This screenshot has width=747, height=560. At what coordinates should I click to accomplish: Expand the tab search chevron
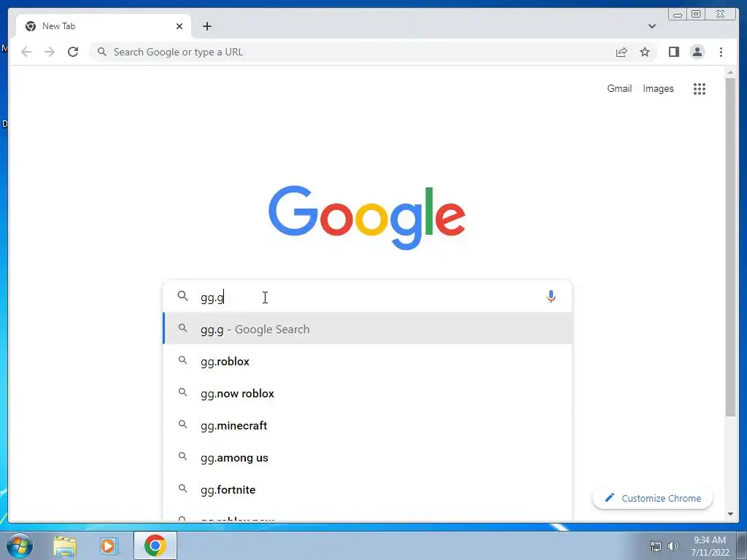point(651,26)
